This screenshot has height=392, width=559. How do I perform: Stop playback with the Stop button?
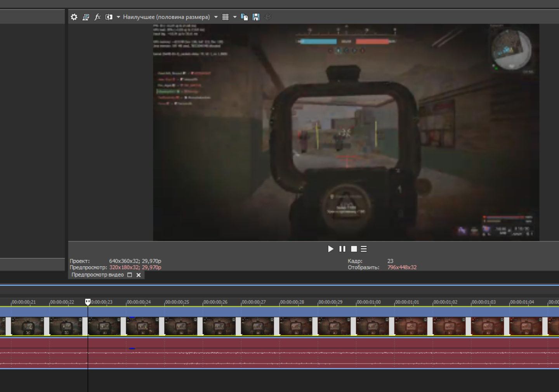coord(354,249)
